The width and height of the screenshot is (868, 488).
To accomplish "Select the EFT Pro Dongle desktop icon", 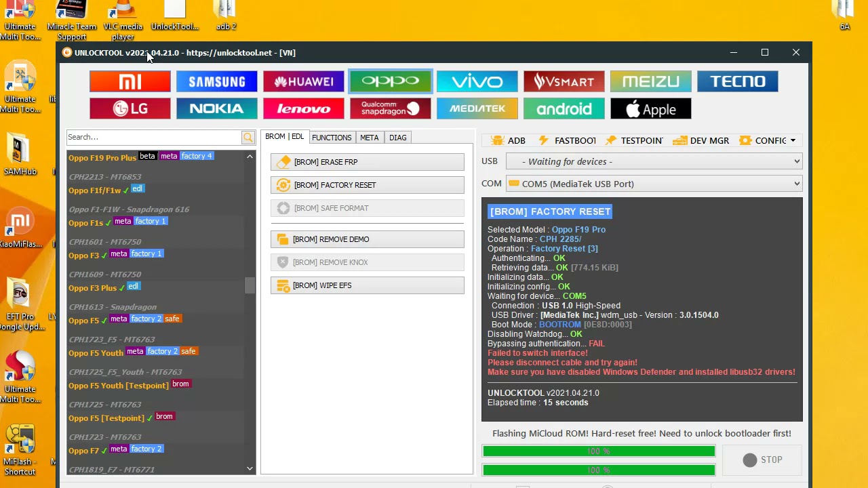I will 20,305.
